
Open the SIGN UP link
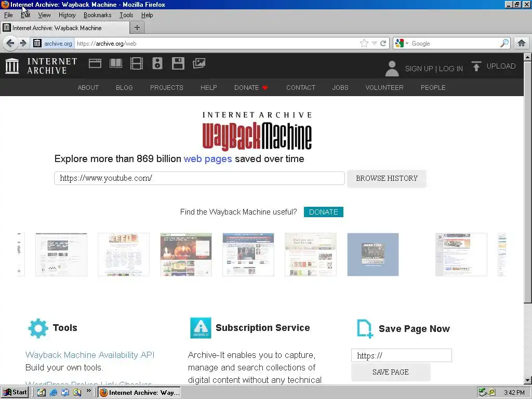(419, 69)
